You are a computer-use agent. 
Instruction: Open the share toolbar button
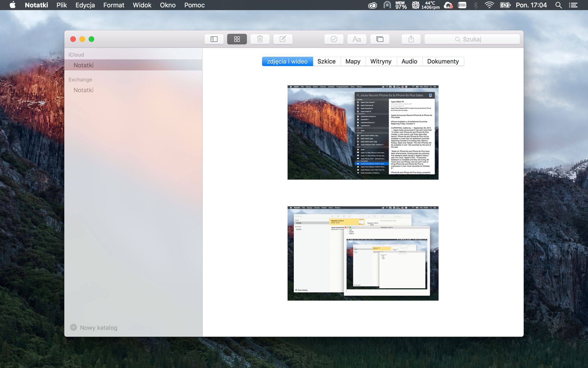411,39
